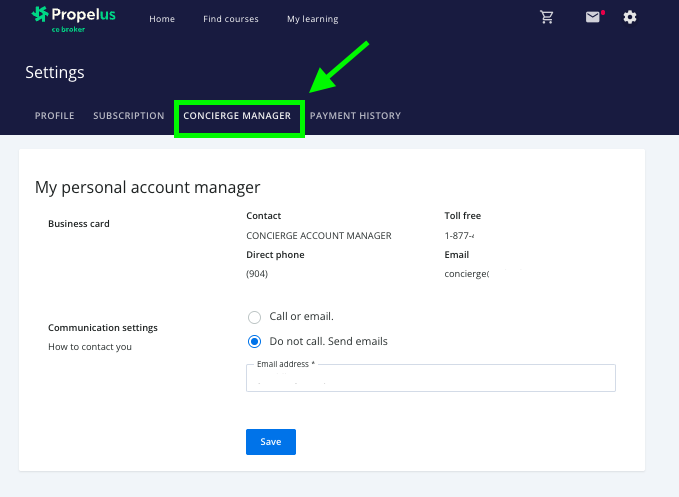679x497 pixels.
Task: Open My learning page
Action: point(312,19)
